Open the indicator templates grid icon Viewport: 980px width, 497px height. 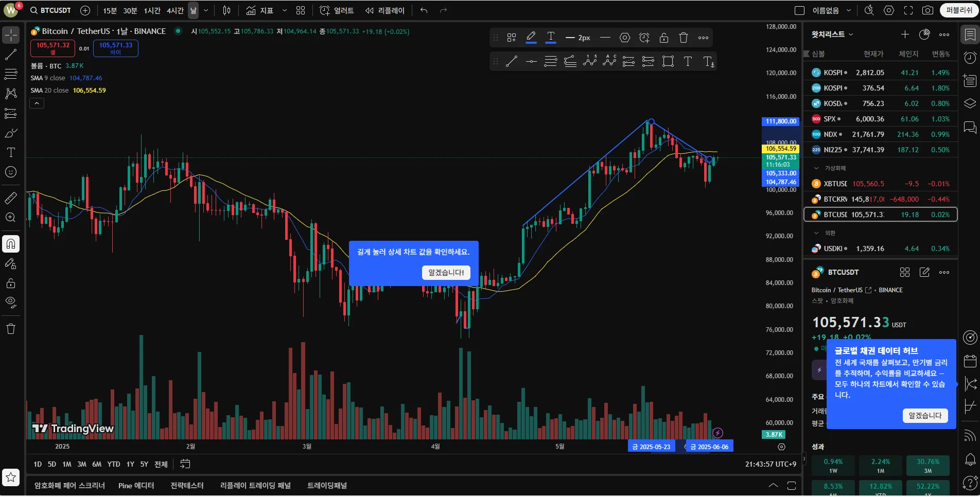[301, 10]
